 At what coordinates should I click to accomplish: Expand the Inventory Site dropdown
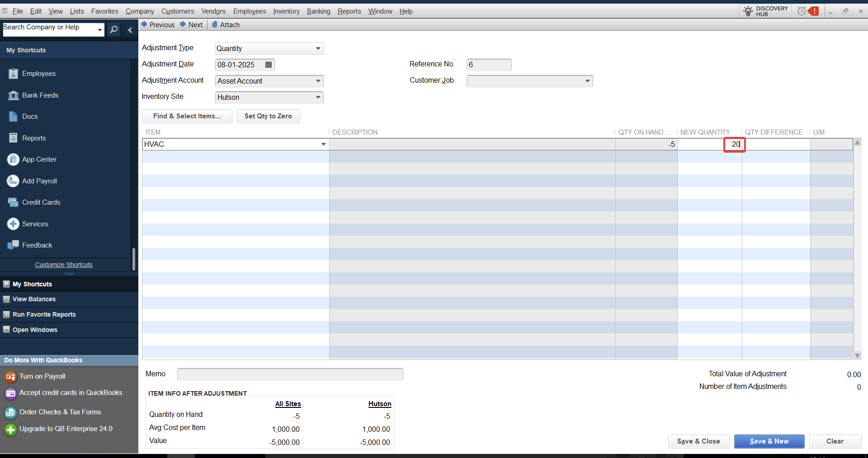318,97
